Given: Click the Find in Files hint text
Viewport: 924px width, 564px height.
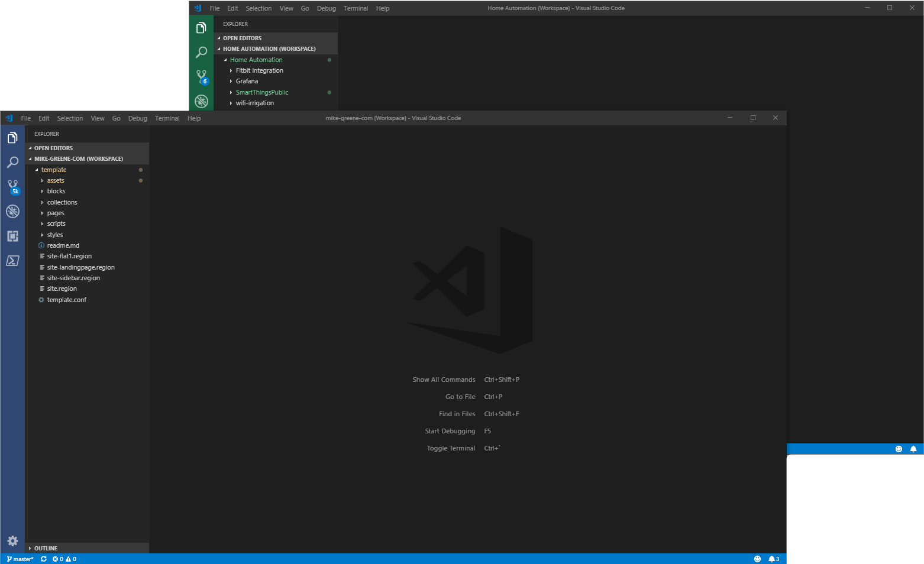Looking at the screenshot, I should tap(457, 414).
